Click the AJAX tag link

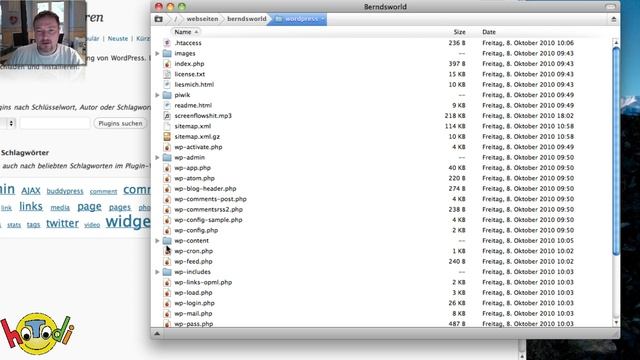pos(31,191)
